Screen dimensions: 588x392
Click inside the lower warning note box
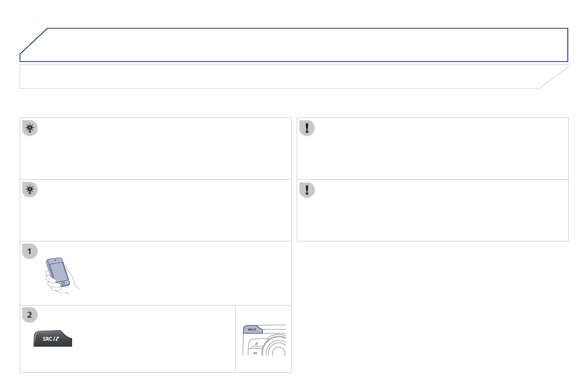click(x=434, y=212)
